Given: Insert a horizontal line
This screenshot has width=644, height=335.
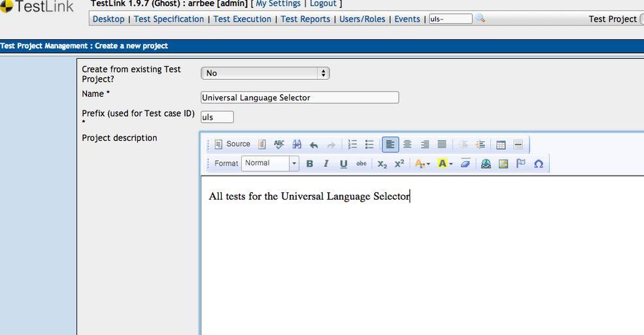Looking at the screenshot, I should click(x=518, y=145).
